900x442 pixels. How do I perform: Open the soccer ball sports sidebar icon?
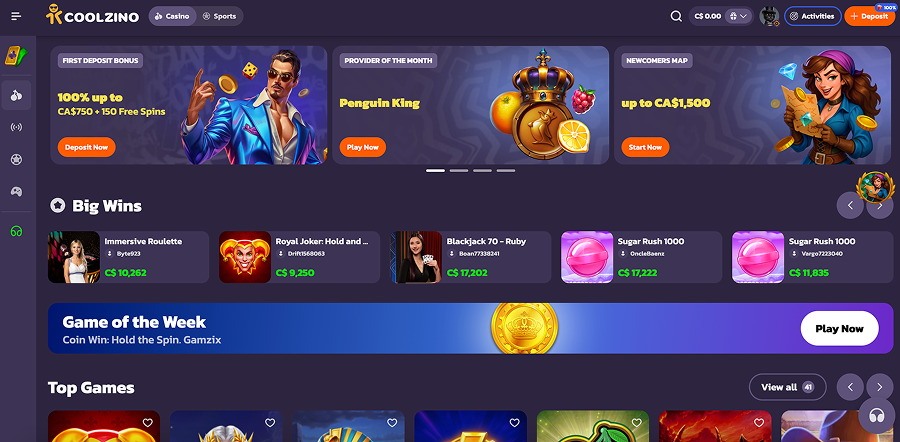coord(16,160)
